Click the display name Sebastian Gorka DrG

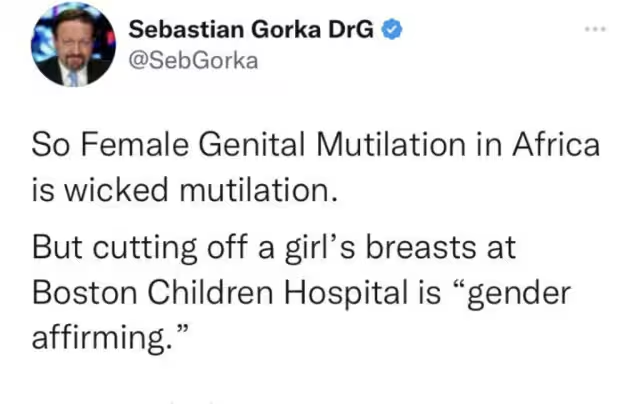coord(251,31)
